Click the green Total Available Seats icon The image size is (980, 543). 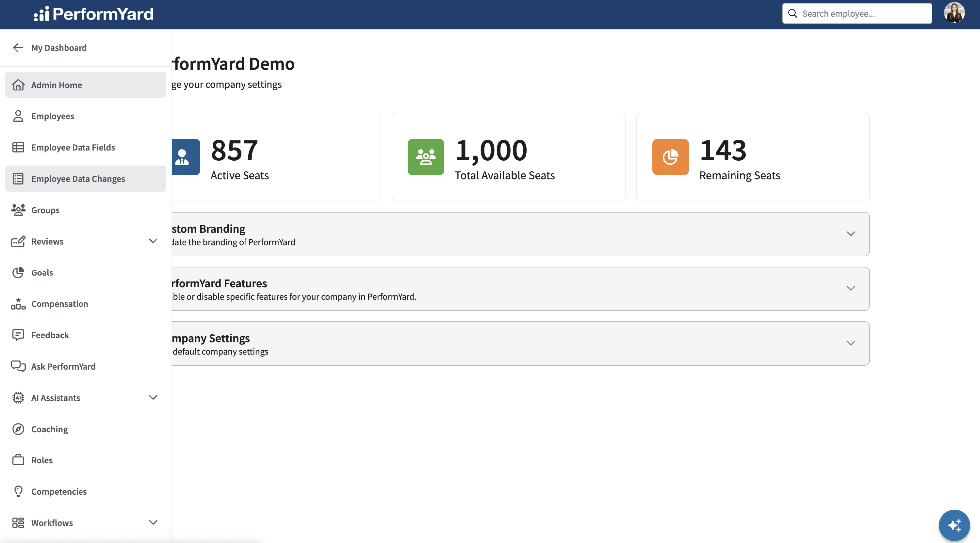tap(426, 157)
